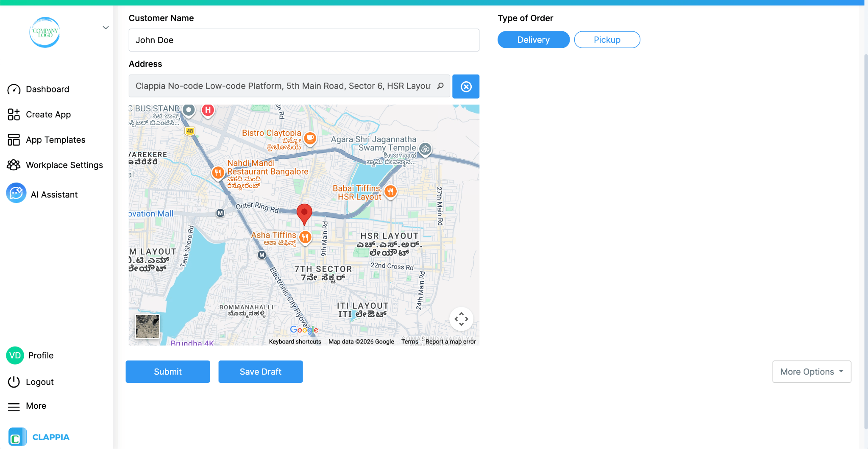This screenshot has height=449, width=868.
Task: Click the red location pin on map
Action: coord(304,214)
